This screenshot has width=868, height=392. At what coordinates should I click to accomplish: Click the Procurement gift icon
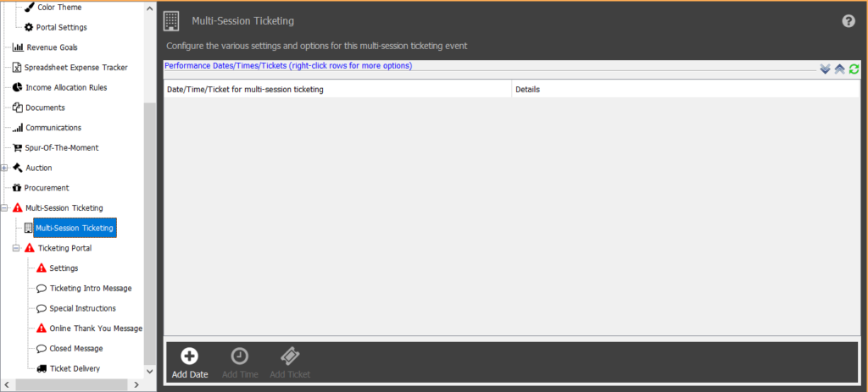(17, 188)
